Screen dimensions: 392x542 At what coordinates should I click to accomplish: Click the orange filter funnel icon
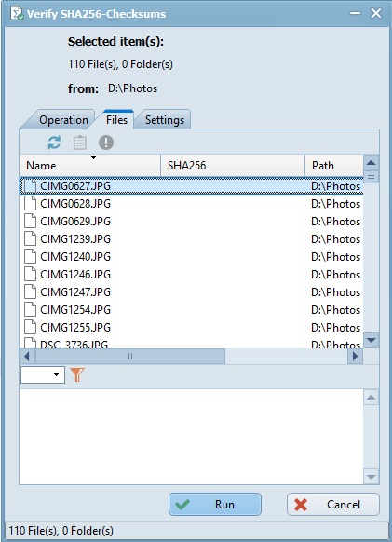point(77,374)
